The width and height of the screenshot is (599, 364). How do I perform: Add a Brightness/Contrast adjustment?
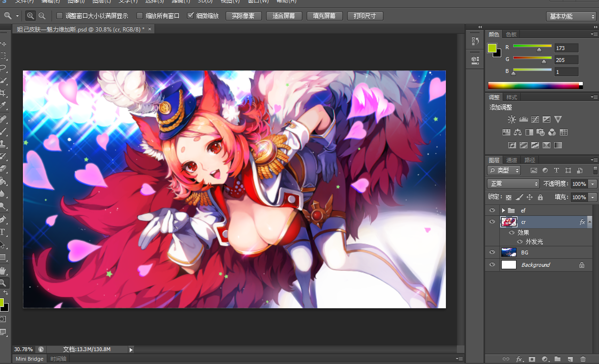click(512, 119)
